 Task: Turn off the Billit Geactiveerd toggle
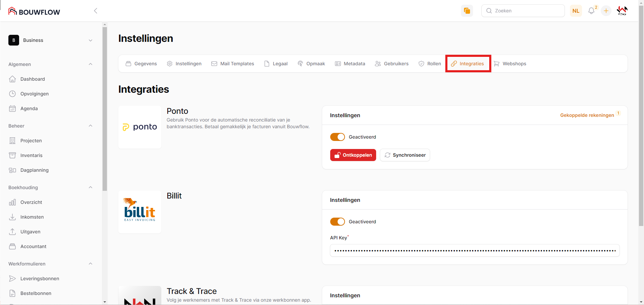pyautogui.click(x=337, y=222)
